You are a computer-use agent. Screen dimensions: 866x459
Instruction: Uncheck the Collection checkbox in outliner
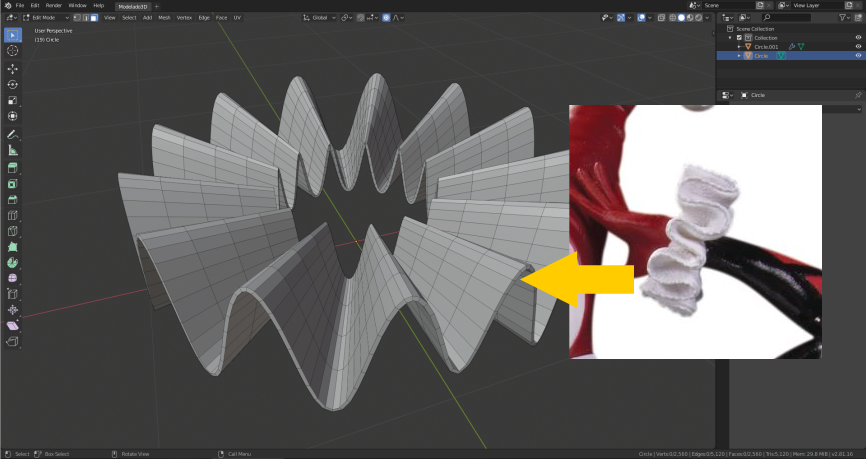(740, 38)
